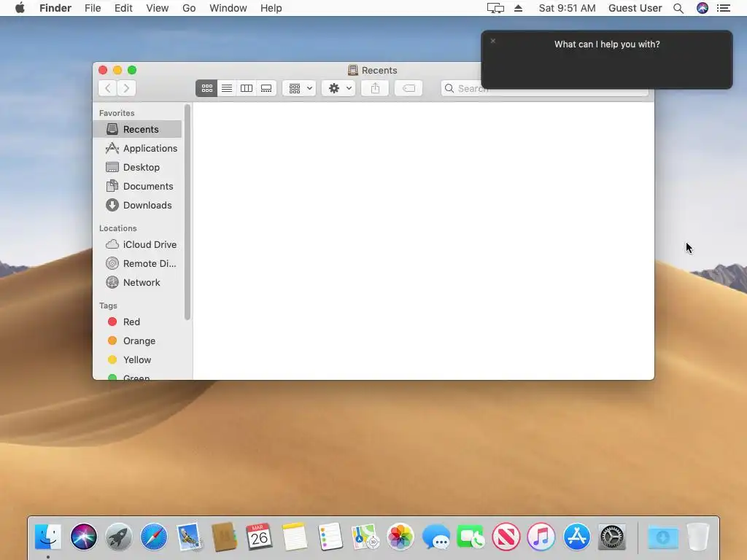
Task: Activate Siri from the menu bar
Action: 703,8
